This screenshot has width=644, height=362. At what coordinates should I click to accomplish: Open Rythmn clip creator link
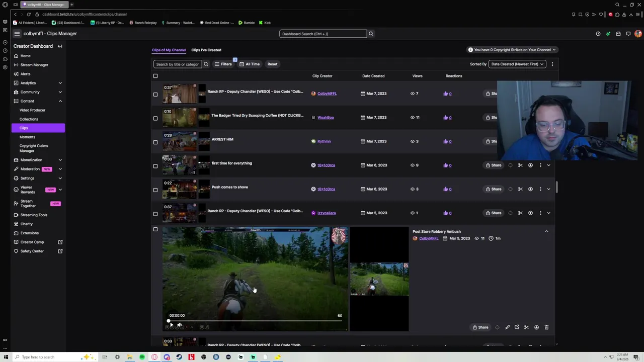pyautogui.click(x=324, y=141)
